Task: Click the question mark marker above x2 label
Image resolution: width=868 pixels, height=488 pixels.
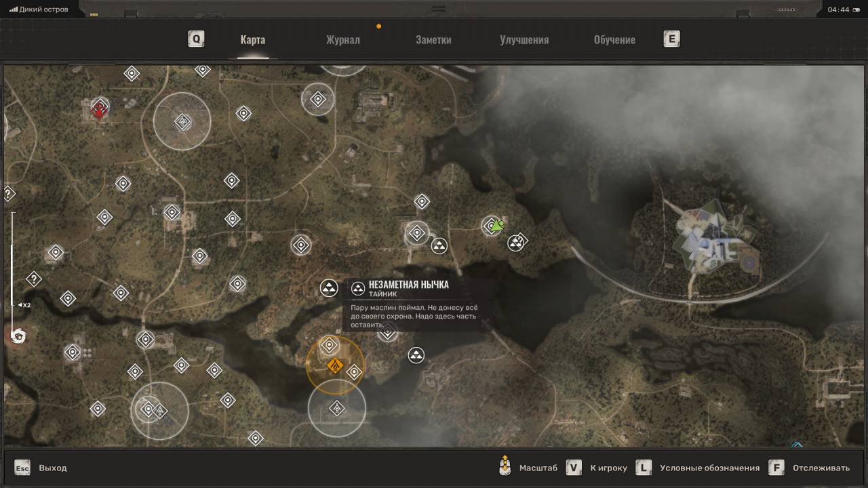Action: pyautogui.click(x=33, y=279)
